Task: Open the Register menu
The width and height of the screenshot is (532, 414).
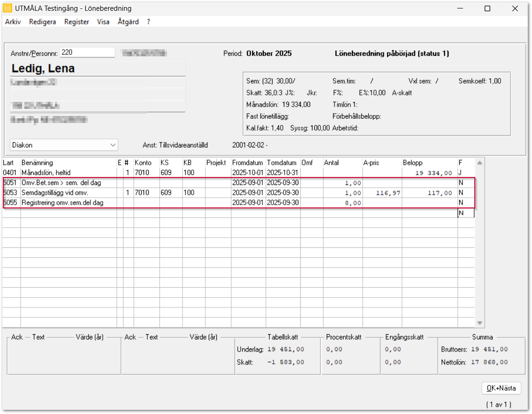Action: click(x=76, y=22)
